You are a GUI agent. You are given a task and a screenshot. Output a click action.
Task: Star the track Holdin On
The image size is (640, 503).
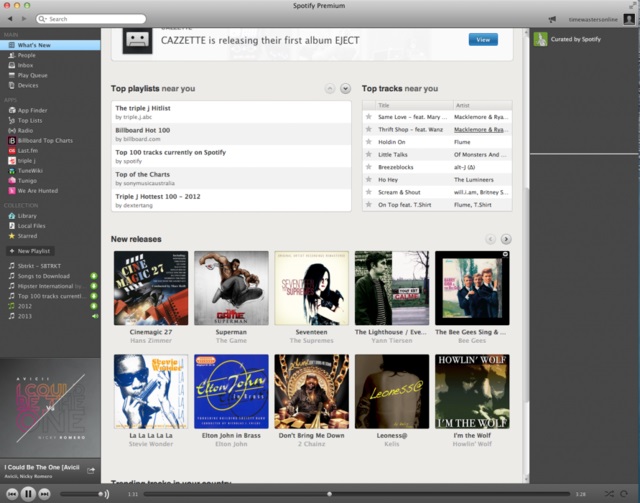point(368,142)
